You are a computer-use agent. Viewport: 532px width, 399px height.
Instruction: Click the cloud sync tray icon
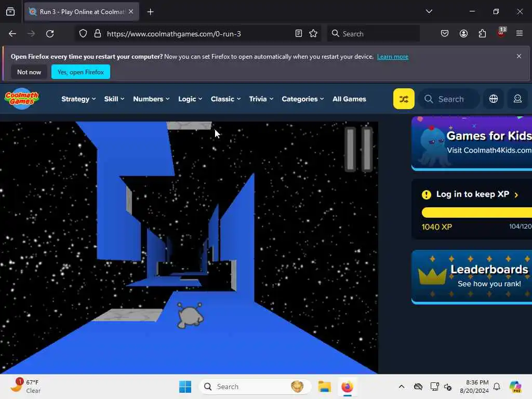[418, 387]
